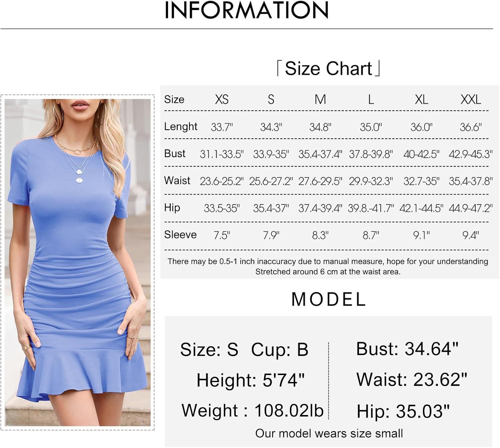Click the model's Bust: 34.64" value
This screenshot has width=500, height=448.
point(407,349)
